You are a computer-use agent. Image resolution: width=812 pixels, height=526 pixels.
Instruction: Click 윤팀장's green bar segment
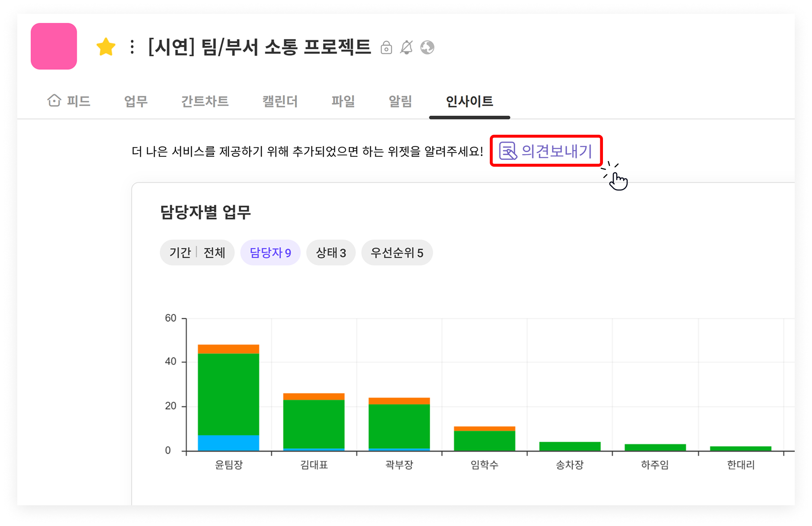point(228,394)
